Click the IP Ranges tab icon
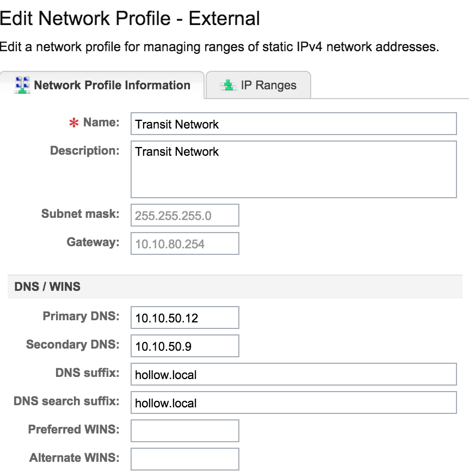This screenshot has height=476, width=469. point(227,85)
